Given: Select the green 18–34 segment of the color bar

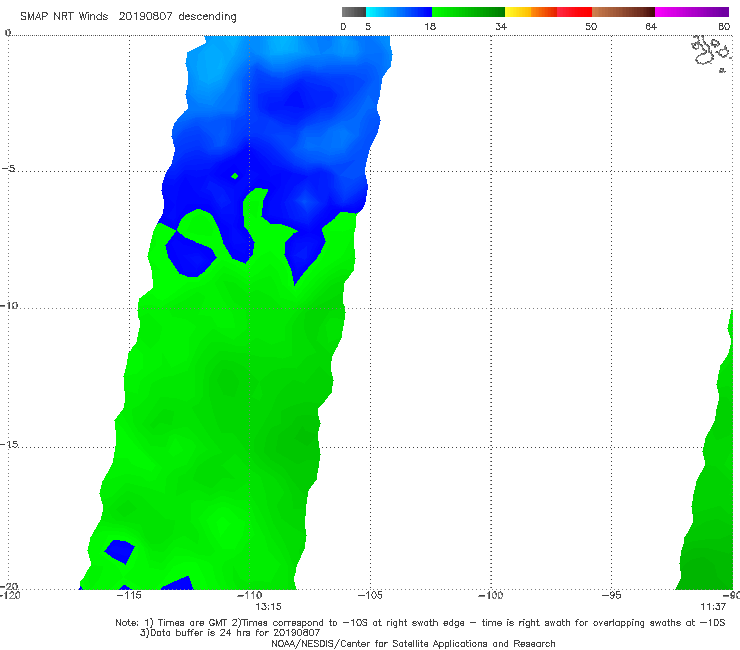Looking at the screenshot, I should [x=469, y=12].
